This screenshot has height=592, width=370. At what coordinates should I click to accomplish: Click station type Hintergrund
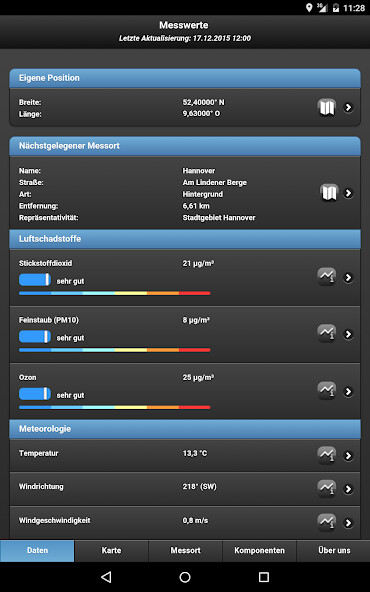[x=203, y=194]
